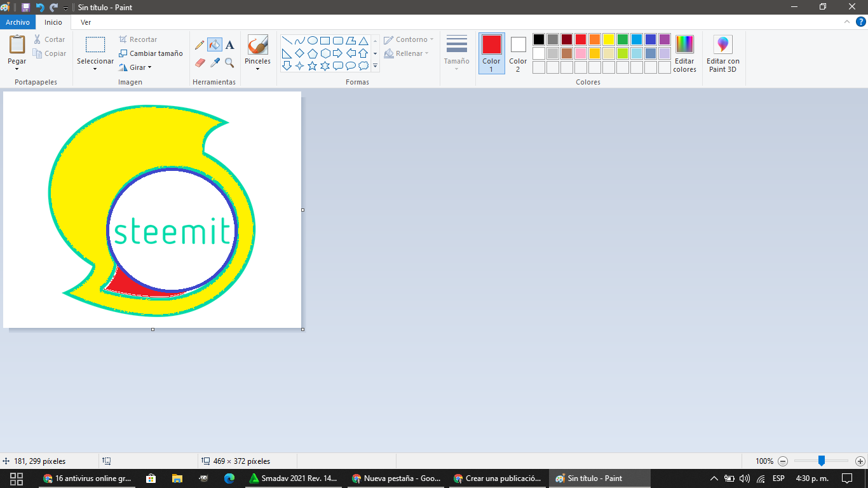Click the canvas bottom-right resize handle

coord(302,329)
